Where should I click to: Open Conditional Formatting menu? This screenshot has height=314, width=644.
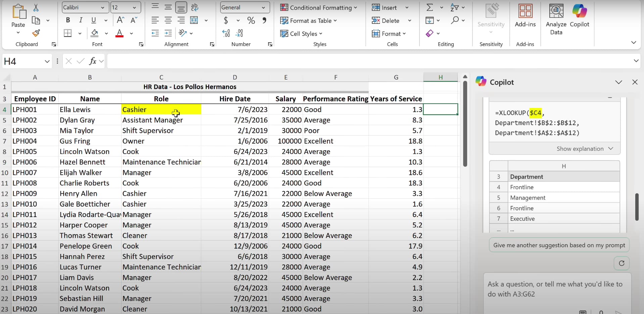coord(318,7)
